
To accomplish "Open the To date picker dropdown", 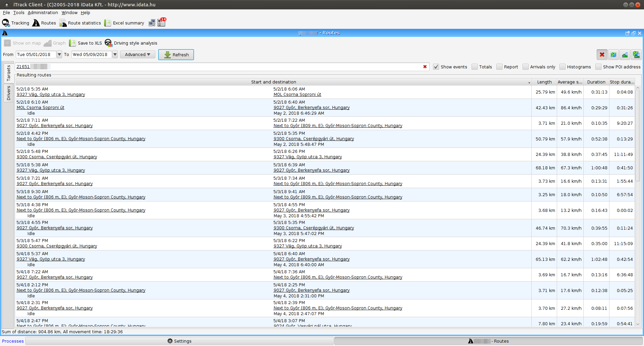I will (115, 55).
